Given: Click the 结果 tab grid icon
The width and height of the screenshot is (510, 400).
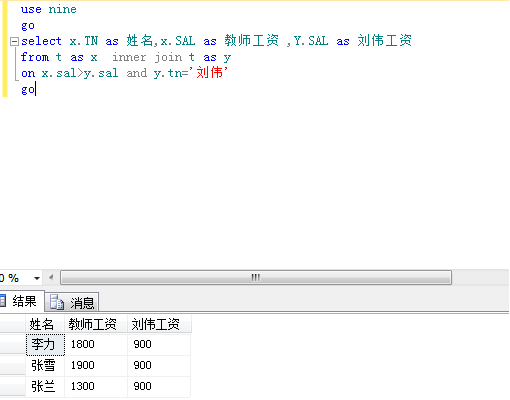Looking at the screenshot, I should 3,301.
